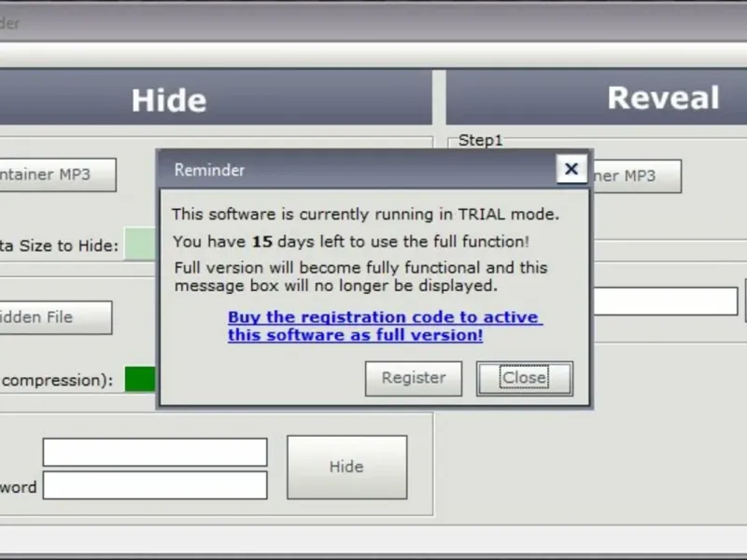The image size is (747, 560).
Task: Close the Reminder dialog with the X
Action: click(x=571, y=169)
